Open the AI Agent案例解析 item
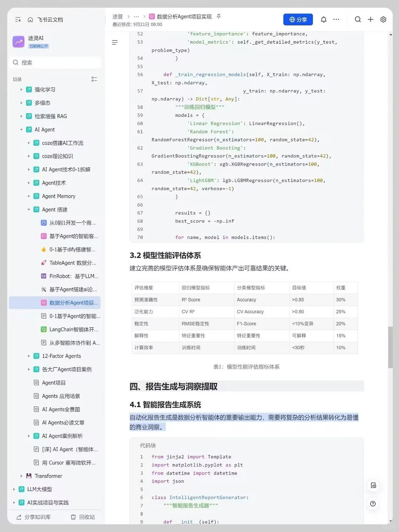The image size is (399, 532). tap(62, 436)
